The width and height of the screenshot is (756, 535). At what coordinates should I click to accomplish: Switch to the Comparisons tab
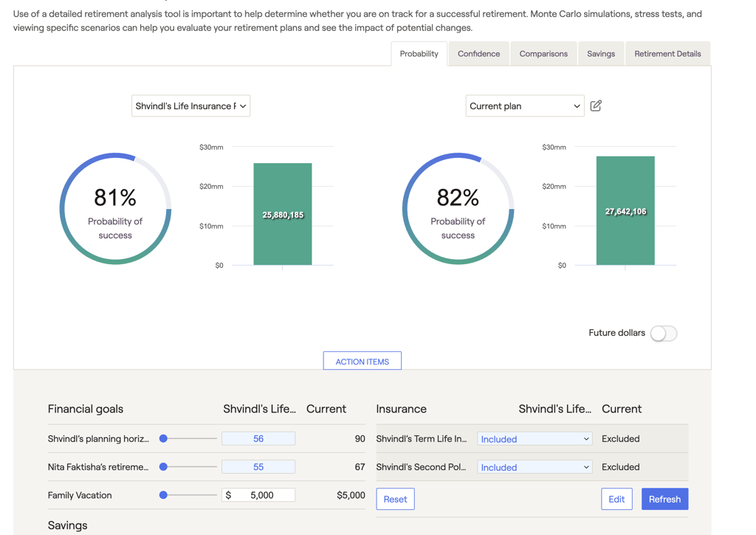pos(543,54)
